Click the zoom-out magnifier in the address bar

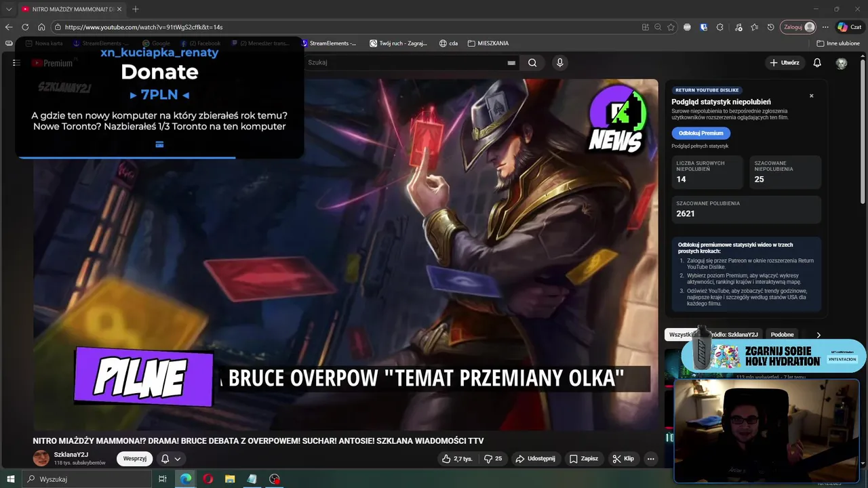click(658, 27)
